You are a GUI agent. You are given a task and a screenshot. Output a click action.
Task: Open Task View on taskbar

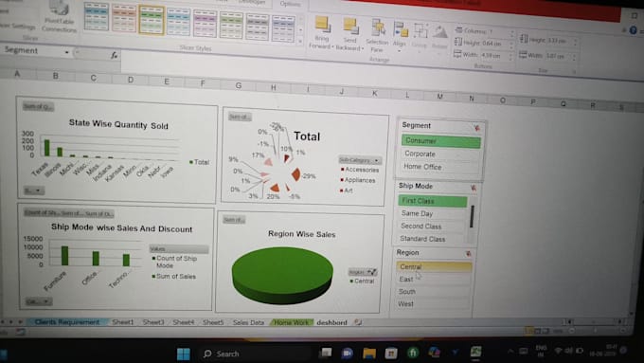click(x=326, y=353)
